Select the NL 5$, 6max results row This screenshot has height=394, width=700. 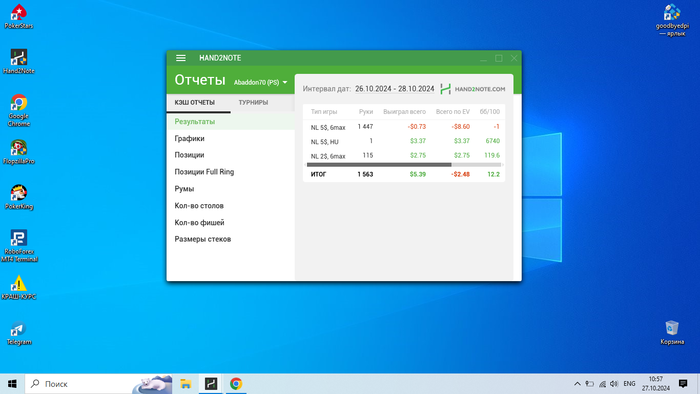click(x=404, y=127)
